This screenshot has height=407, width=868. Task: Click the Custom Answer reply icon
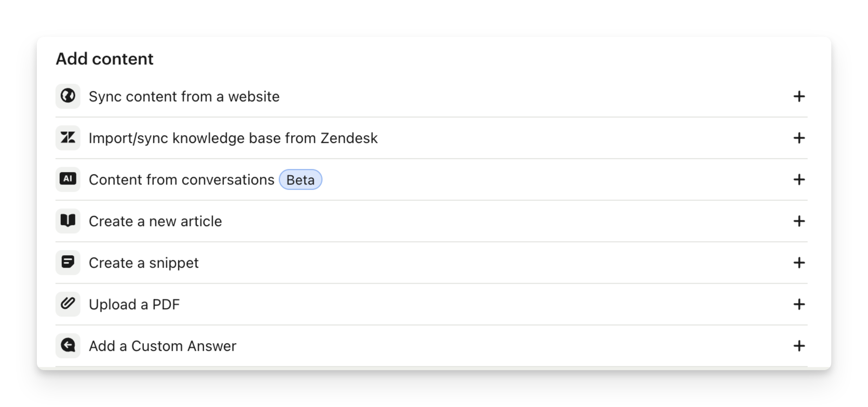68,346
